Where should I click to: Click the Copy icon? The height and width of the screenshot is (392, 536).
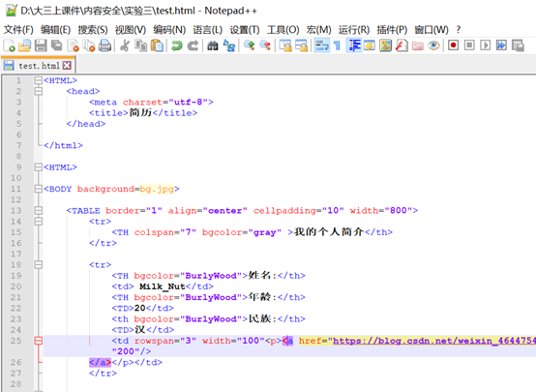coord(141,45)
